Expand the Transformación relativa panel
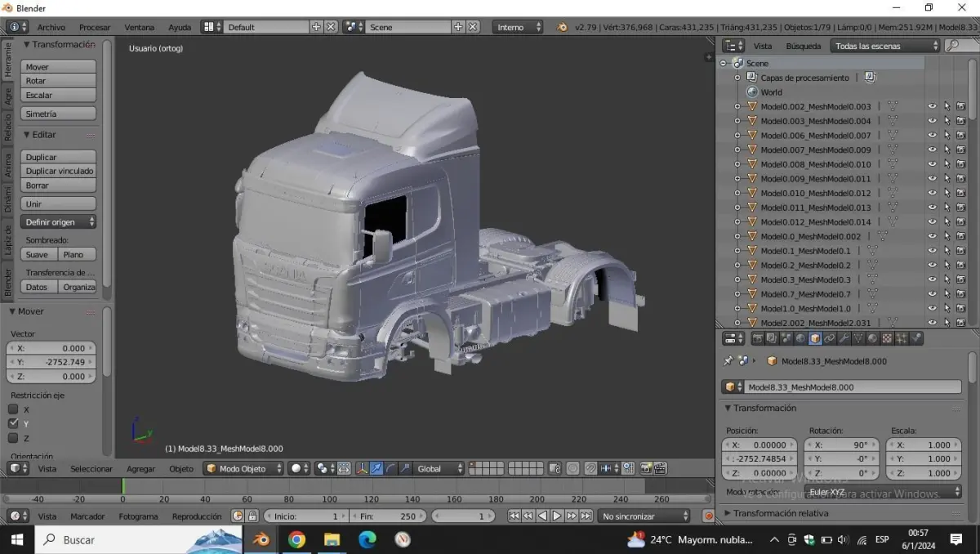The height and width of the screenshot is (554, 980). click(x=780, y=513)
